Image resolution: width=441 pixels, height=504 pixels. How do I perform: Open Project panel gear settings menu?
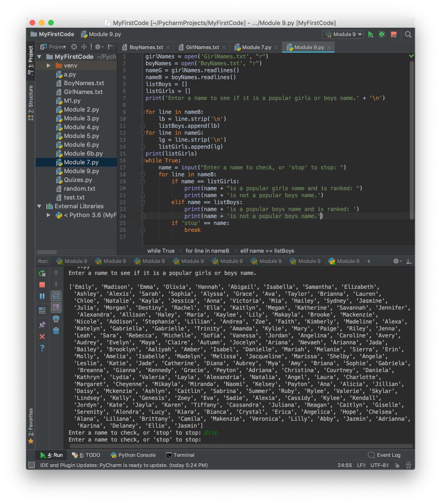(x=99, y=47)
